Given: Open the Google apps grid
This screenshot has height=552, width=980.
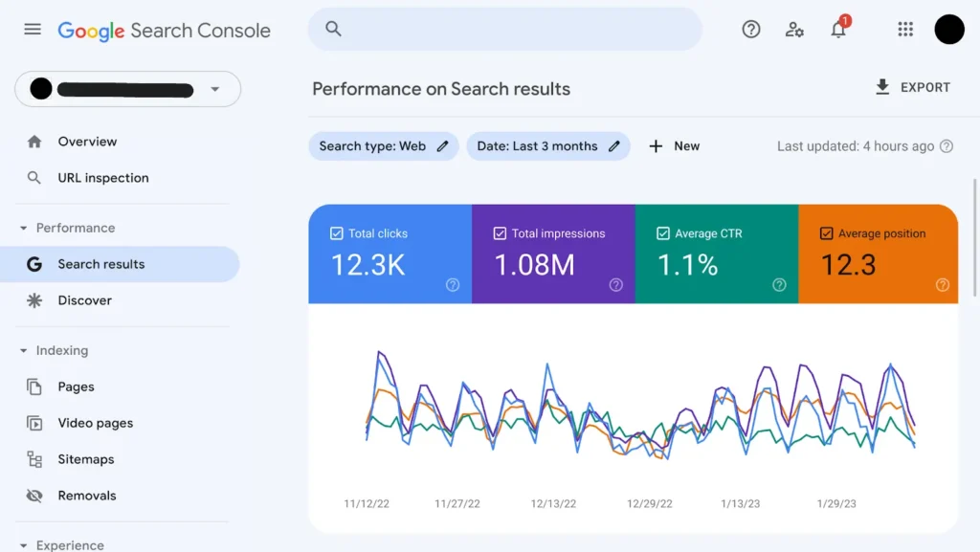Looking at the screenshot, I should (905, 30).
